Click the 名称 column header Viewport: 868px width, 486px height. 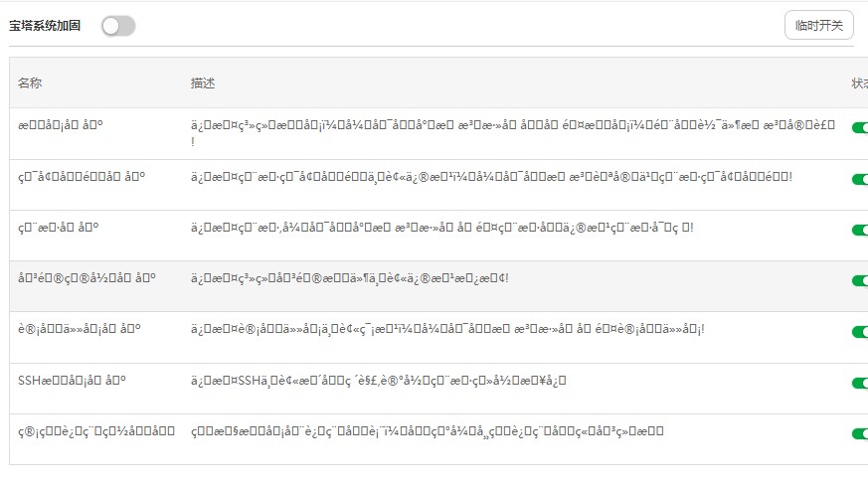point(30,83)
